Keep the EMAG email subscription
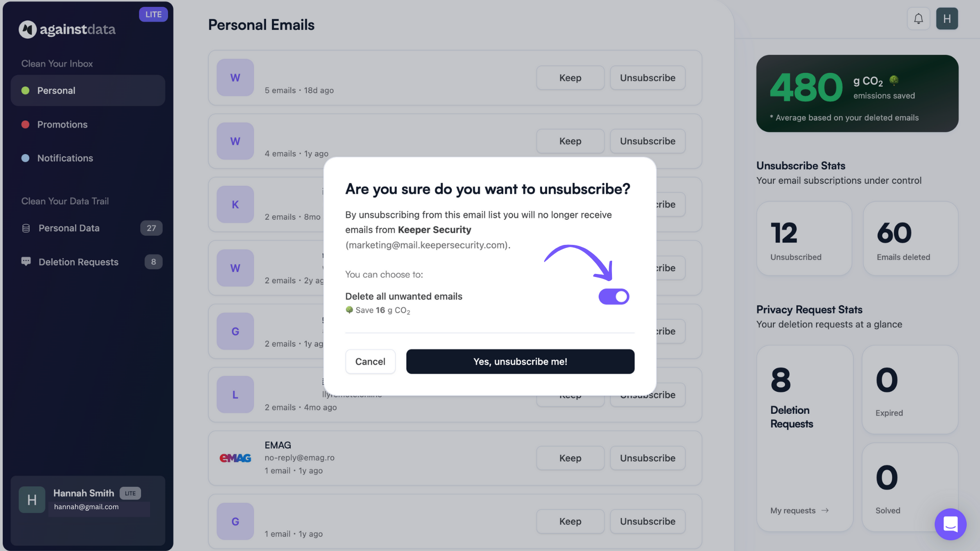 pyautogui.click(x=570, y=458)
